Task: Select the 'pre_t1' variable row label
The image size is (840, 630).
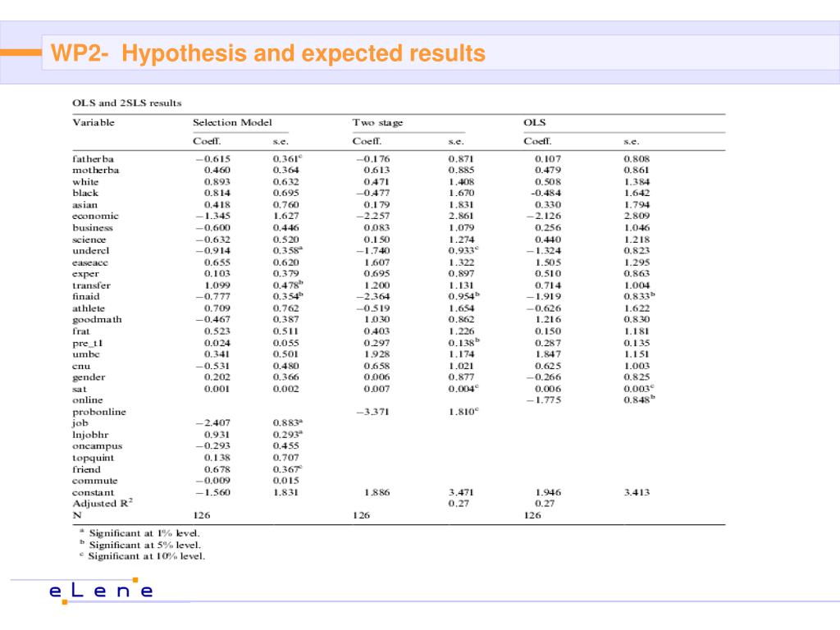Action: click(x=87, y=344)
